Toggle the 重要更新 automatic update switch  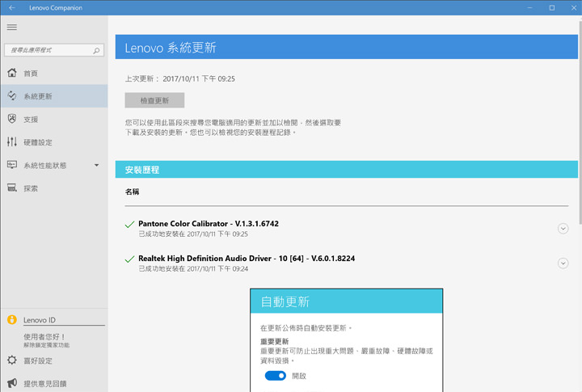tap(275, 376)
